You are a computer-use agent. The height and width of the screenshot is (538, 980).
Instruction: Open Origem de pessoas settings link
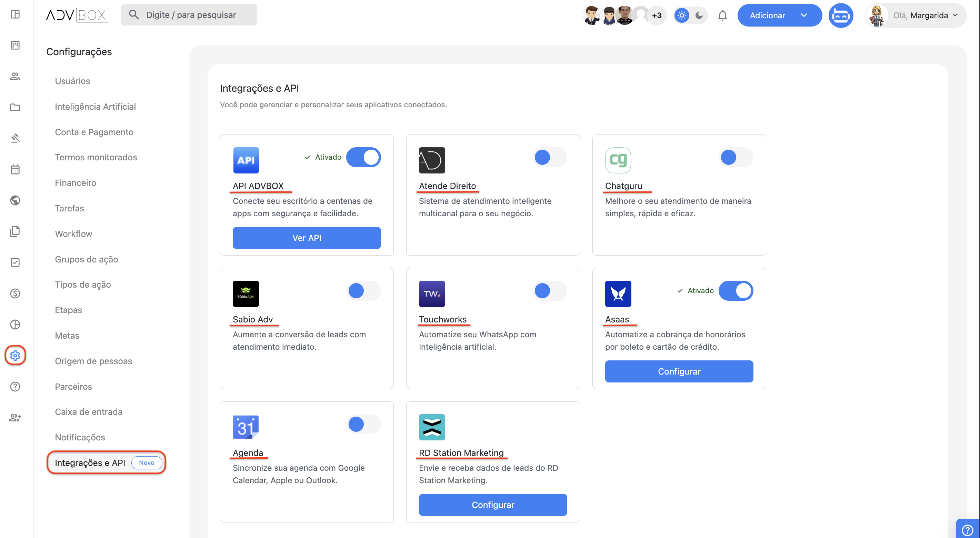pos(93,361)
